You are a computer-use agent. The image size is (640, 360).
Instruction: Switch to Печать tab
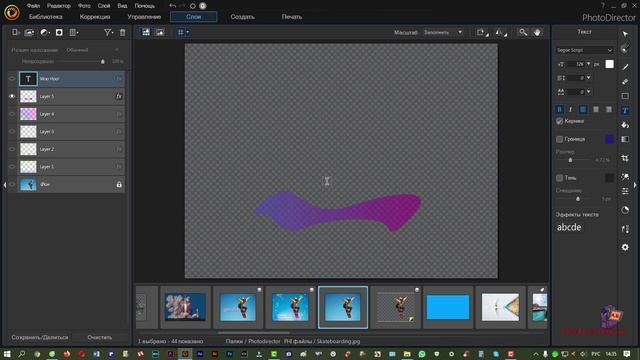click(292, 17)
